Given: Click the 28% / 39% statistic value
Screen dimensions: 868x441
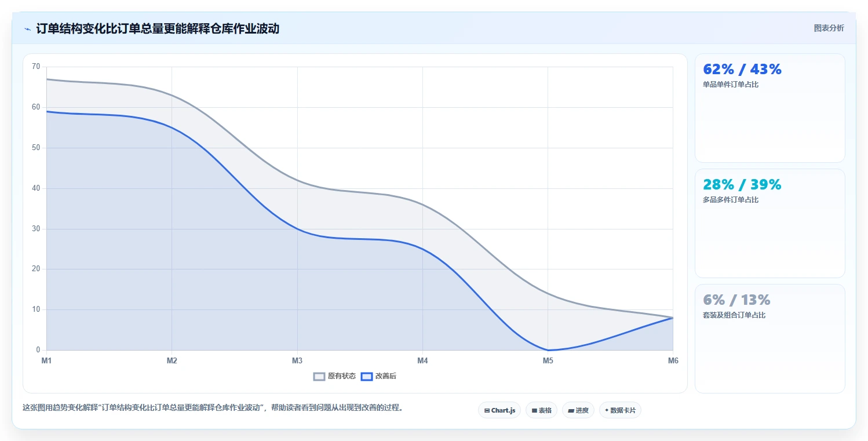Looking at the screenshot, I should pos(742,185).
